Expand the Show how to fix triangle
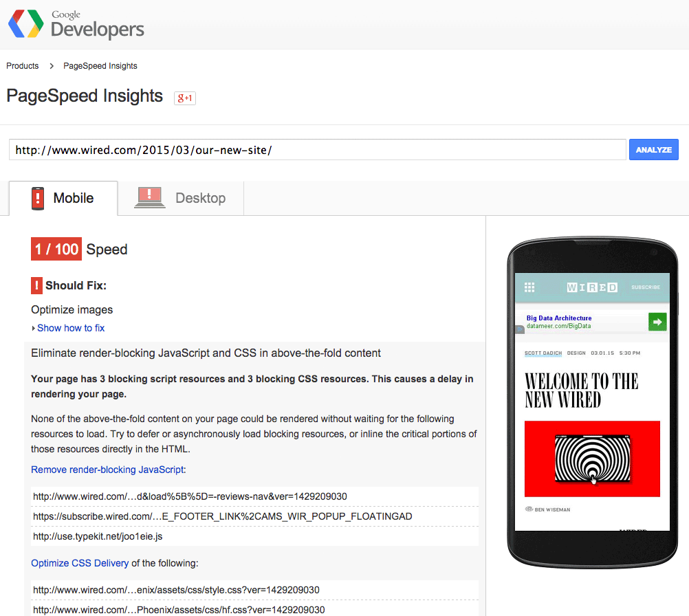The image size is (689, 616). point(34,328)
